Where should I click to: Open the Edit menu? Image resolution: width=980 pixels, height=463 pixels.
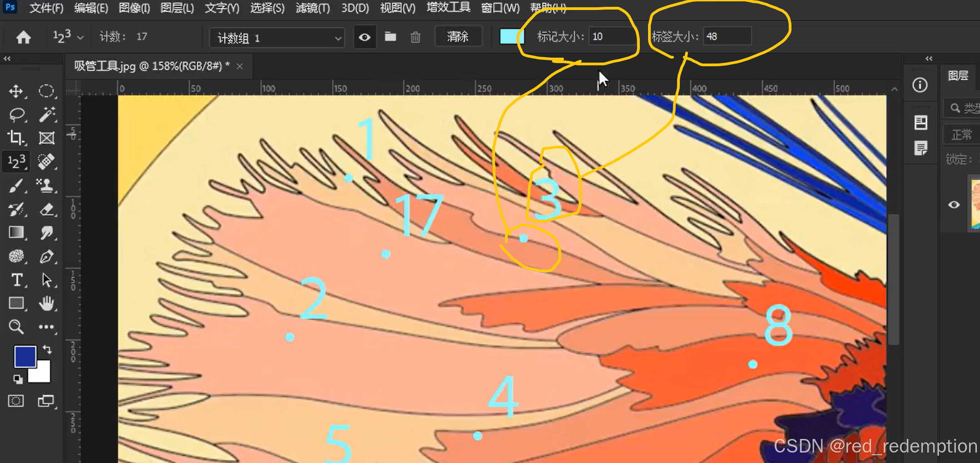(x=91, y=8)
